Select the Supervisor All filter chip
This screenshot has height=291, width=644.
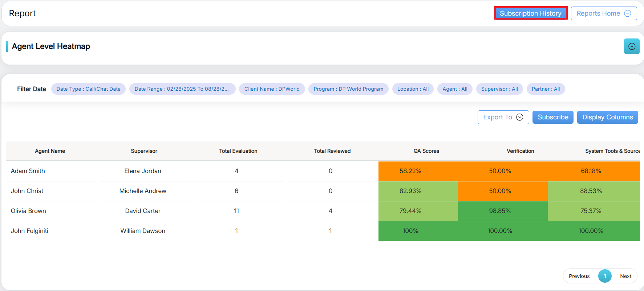pyautogui.click(x=499, y=89)
